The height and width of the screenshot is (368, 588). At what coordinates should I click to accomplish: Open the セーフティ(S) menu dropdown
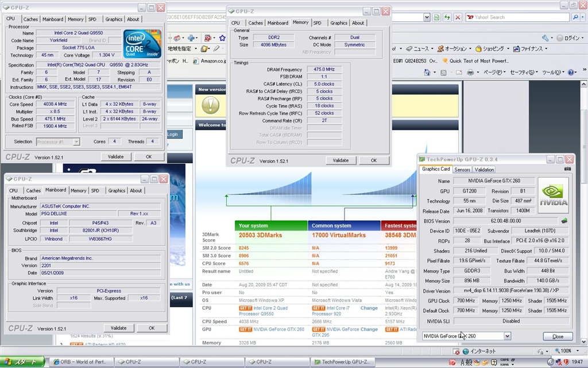tap(524, 72)
